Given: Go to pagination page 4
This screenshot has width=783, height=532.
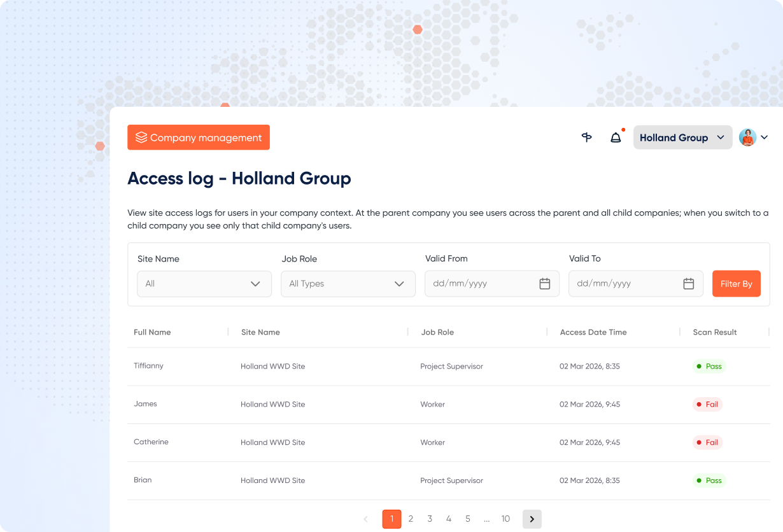Looking at the screenshot, I should point(449,519).
